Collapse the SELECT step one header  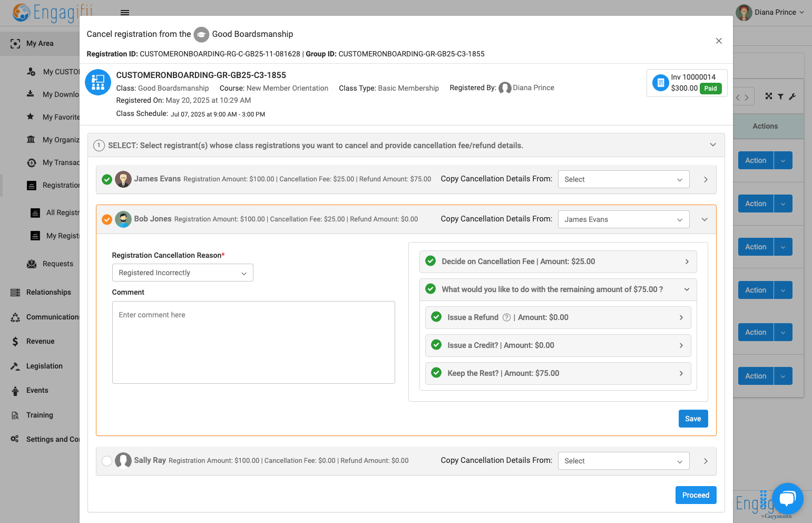point(406,145)
